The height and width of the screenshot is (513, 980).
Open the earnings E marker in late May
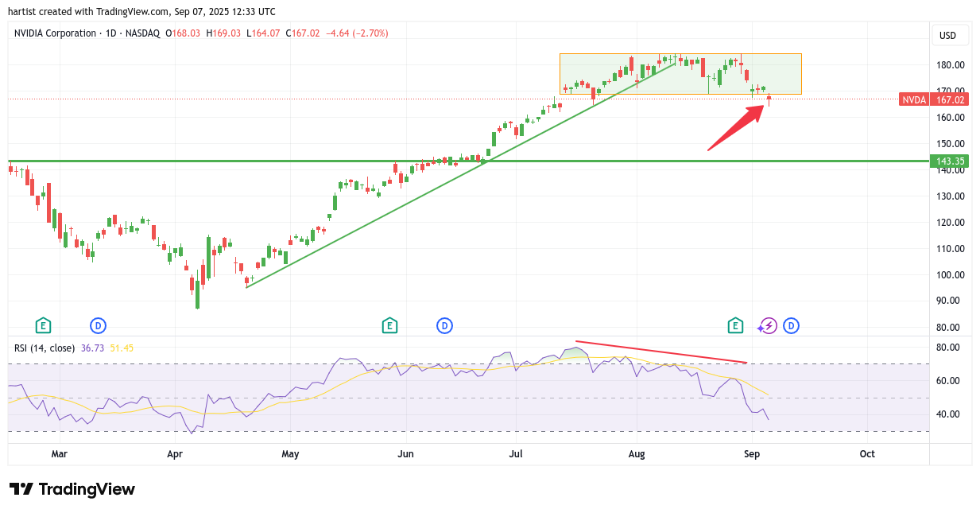(389, 325)
